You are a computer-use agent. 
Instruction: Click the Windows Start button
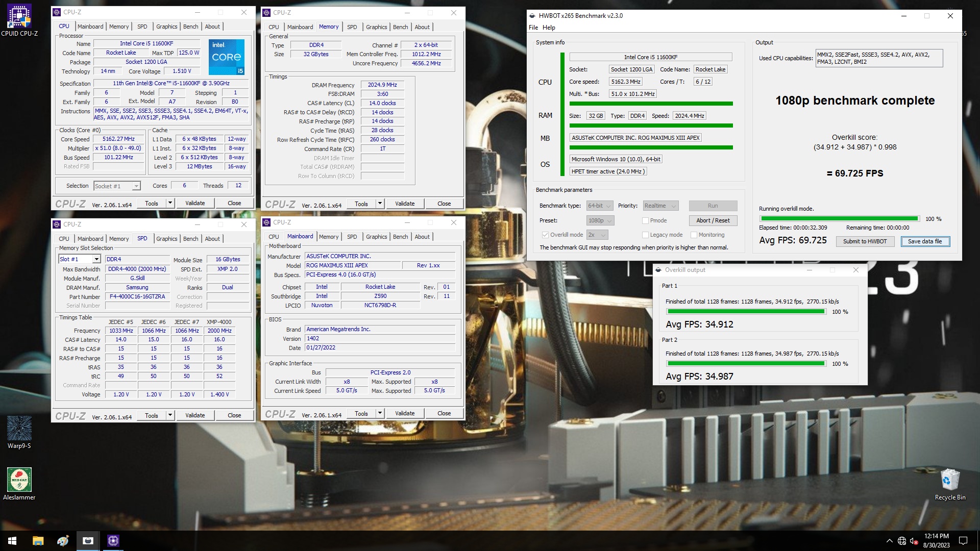tap(12, 541)
